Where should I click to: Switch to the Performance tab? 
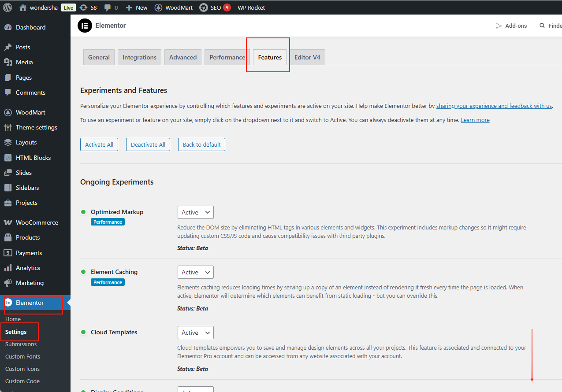227,57
